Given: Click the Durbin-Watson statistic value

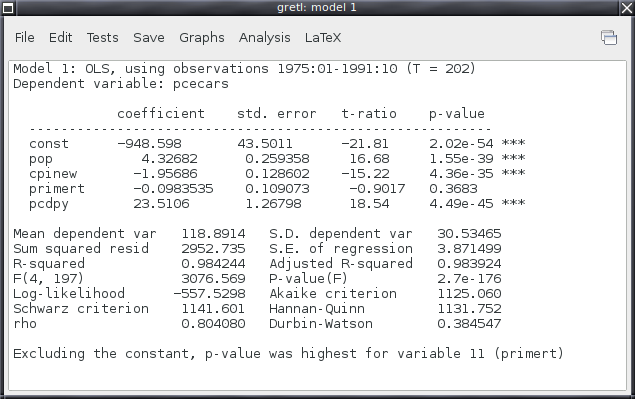Looking at the screenshot, I should click(x=469, y=324).
